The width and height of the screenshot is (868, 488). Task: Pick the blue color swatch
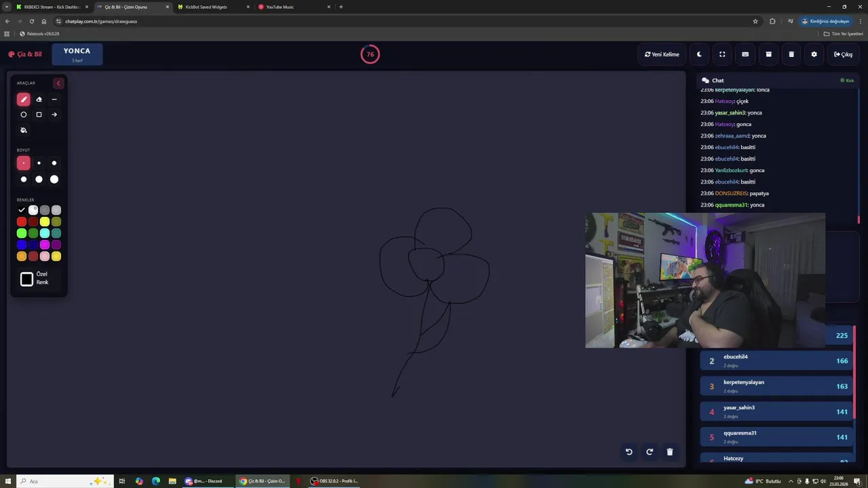tap(22, 245)
